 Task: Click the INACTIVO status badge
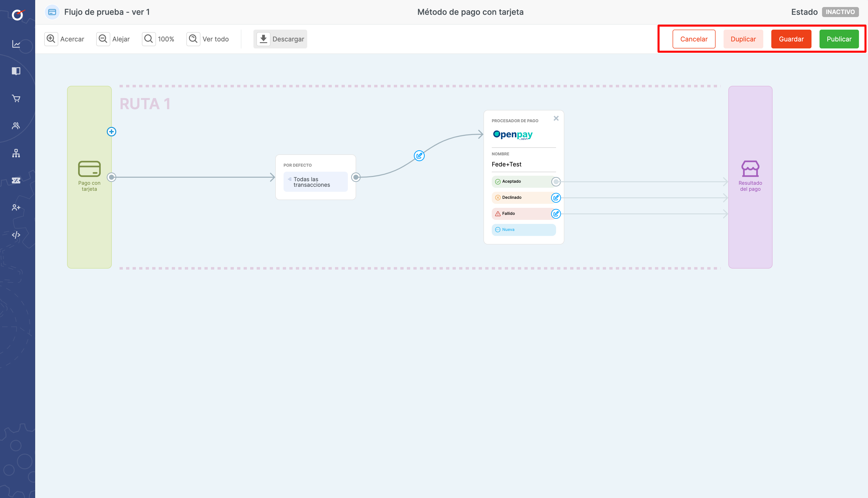[x=840, y=12]
